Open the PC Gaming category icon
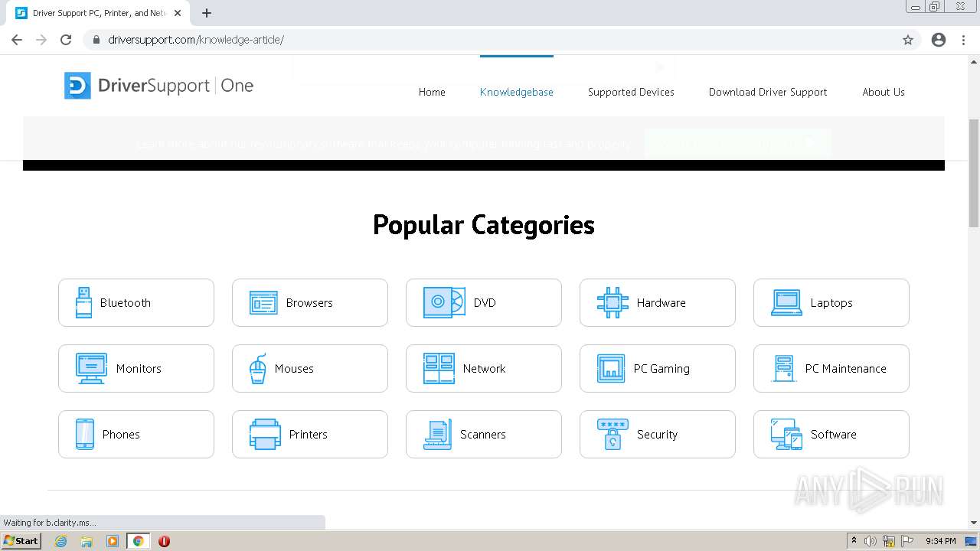The image size is (980, 551). tap(611, 368)
